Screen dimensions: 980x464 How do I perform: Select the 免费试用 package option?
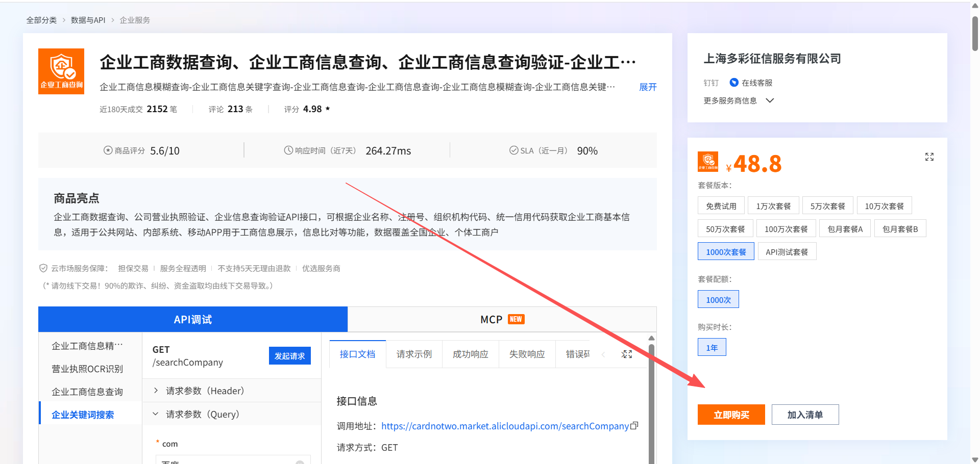721,206
